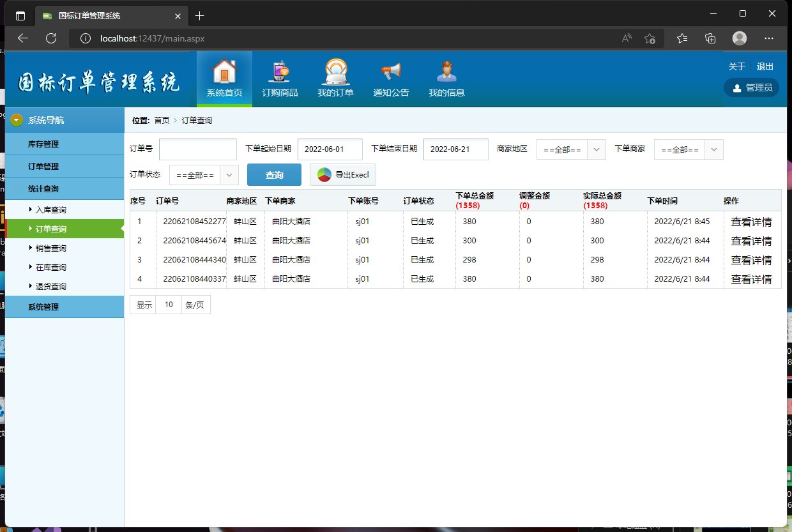Open the 通知公告 megaphone icon
The width and height of the screenshot is (792, 532).
pos(391,72)
